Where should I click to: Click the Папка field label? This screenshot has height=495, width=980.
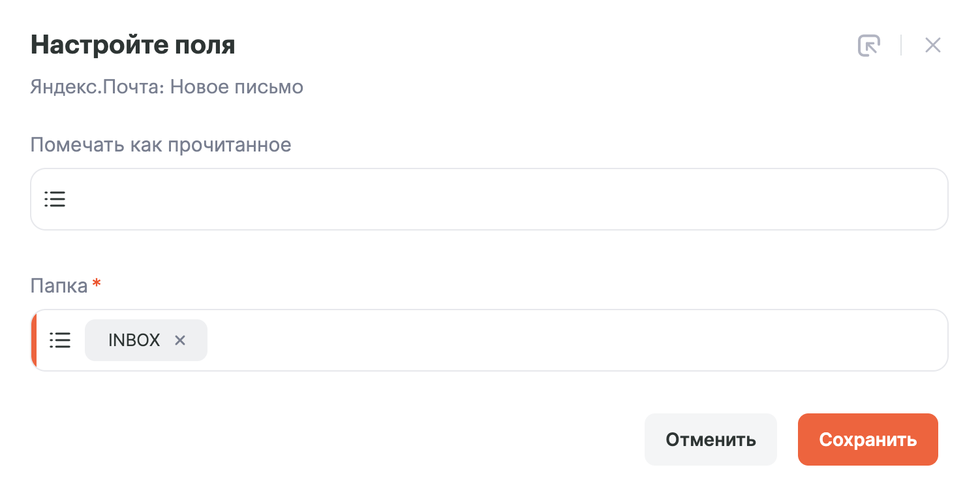point(59,285)
